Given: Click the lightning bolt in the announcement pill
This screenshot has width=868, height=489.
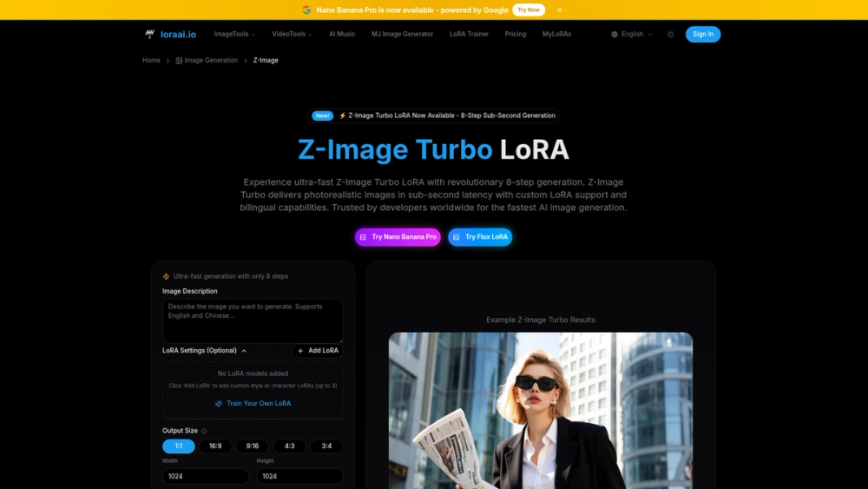Looking at the screenshot, I should [x=342, y=116].
